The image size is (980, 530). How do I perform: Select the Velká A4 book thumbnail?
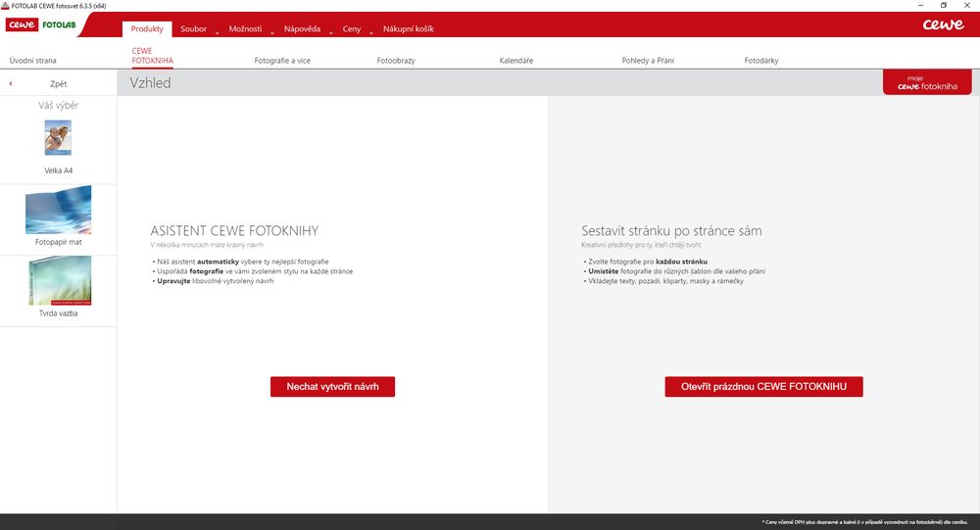pyautogui.click(x=58, y=137)
